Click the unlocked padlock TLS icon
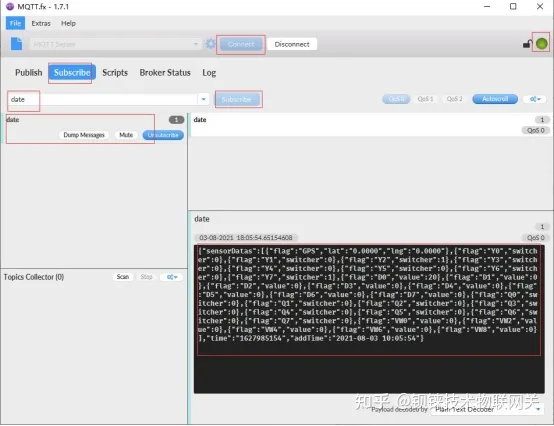The height and width of the screenshot is (426, 554). 527,44
